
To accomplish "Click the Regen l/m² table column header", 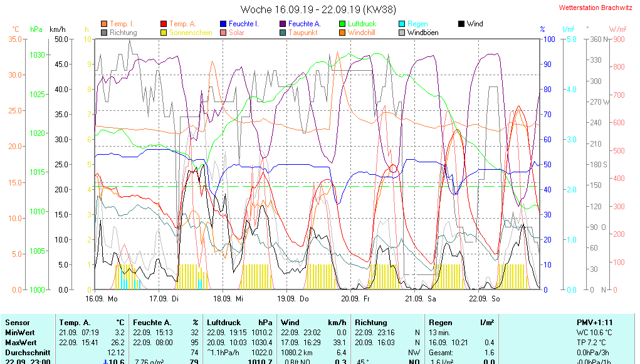I will point(461,322).
